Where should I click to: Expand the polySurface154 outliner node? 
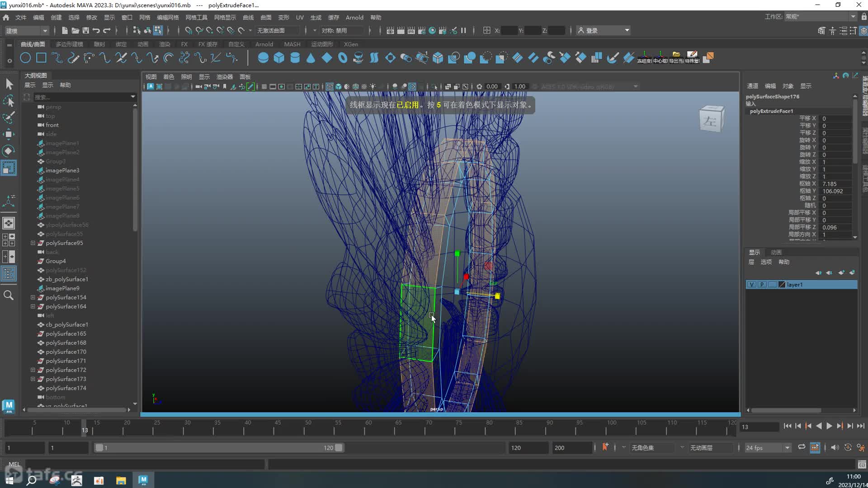point(33,297)
